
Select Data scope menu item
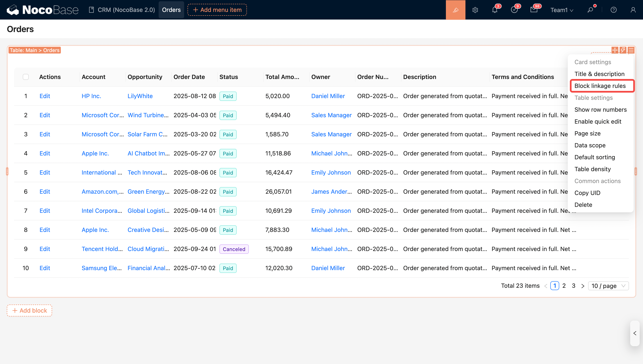tap(590, 145)
